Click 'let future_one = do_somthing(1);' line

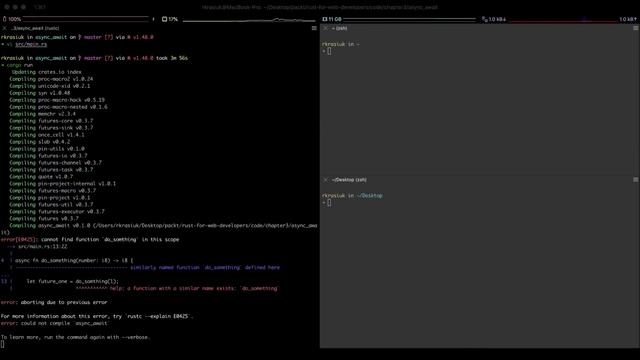pyautogui.click(x=73, y=281)
